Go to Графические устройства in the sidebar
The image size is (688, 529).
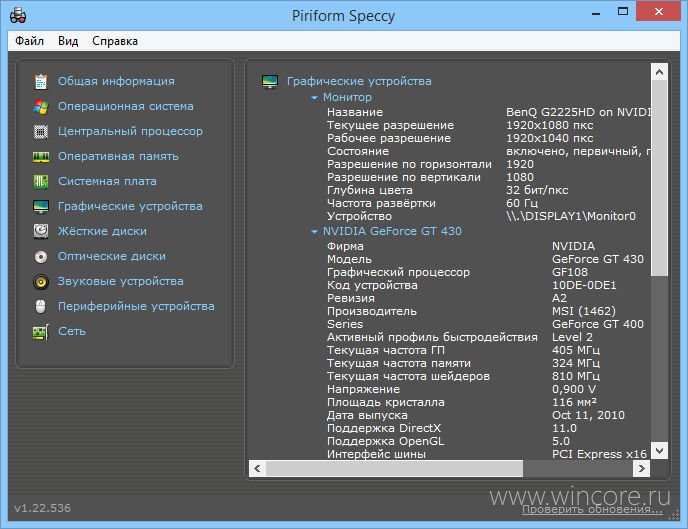pos(130,206)
